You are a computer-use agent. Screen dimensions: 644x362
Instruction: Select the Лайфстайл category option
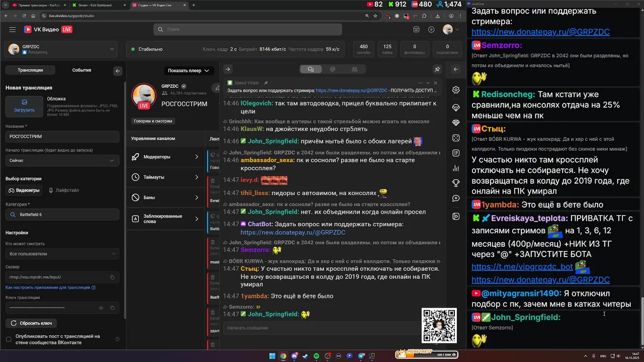tap(64, 191)
